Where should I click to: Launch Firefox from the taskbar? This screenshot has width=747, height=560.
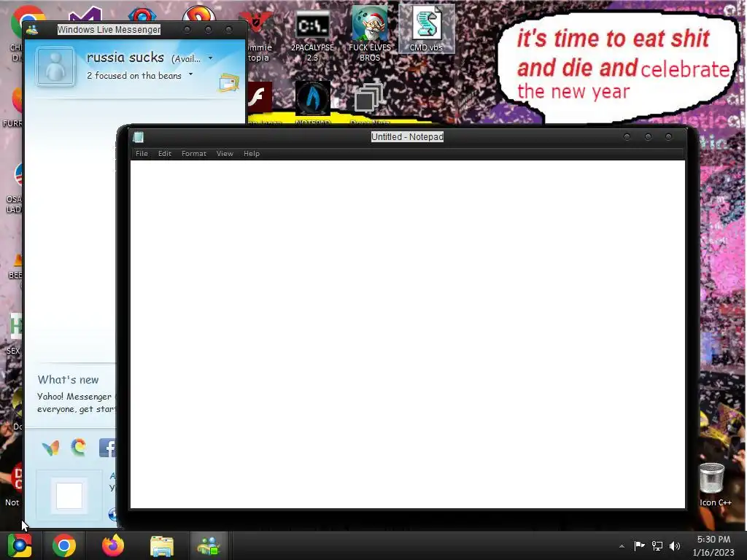[113, 545]
